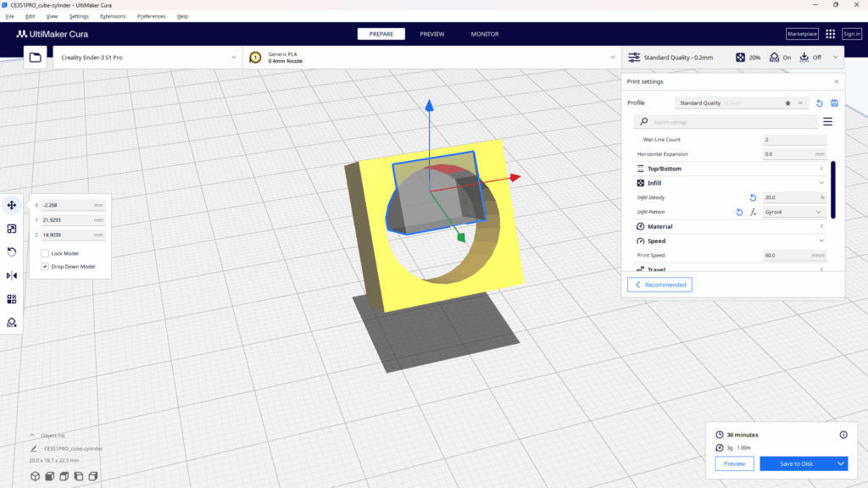Enable the Lock Model checkbox
Screen dimensions: 868x488
(x=45, y=253)
